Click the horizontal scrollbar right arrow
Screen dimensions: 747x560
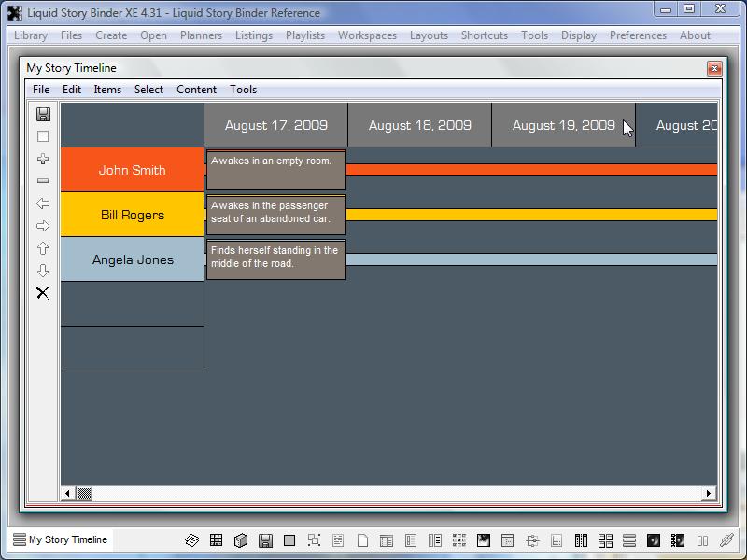pyautogui.click(x=709, y=494)
